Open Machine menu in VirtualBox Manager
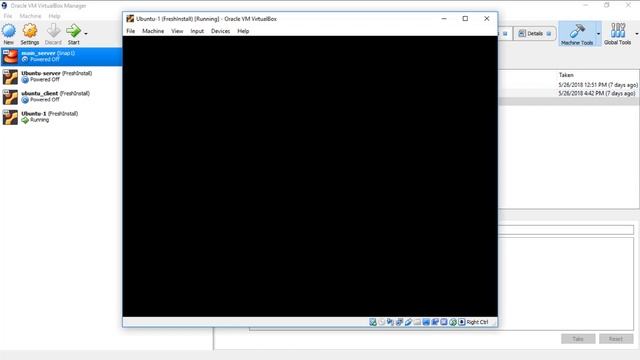The image size is (640, 360). [x=31, y=16]
